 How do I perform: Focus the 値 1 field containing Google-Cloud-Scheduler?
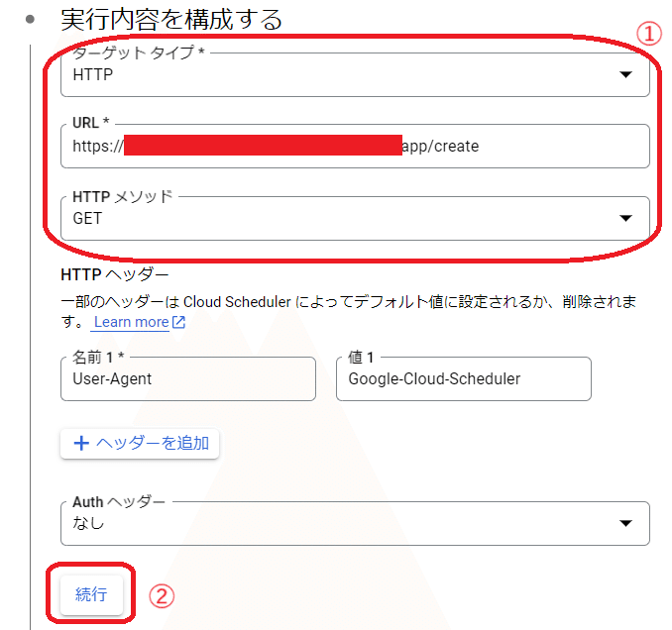click(x=463, y=378)
